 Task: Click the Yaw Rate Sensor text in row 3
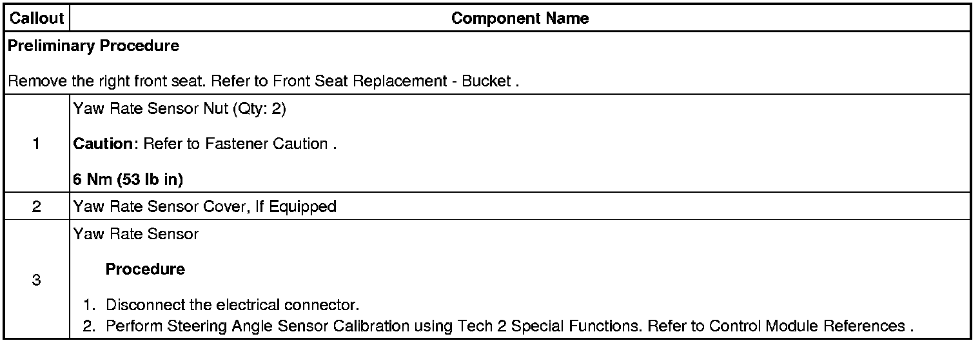pos(136,234)
